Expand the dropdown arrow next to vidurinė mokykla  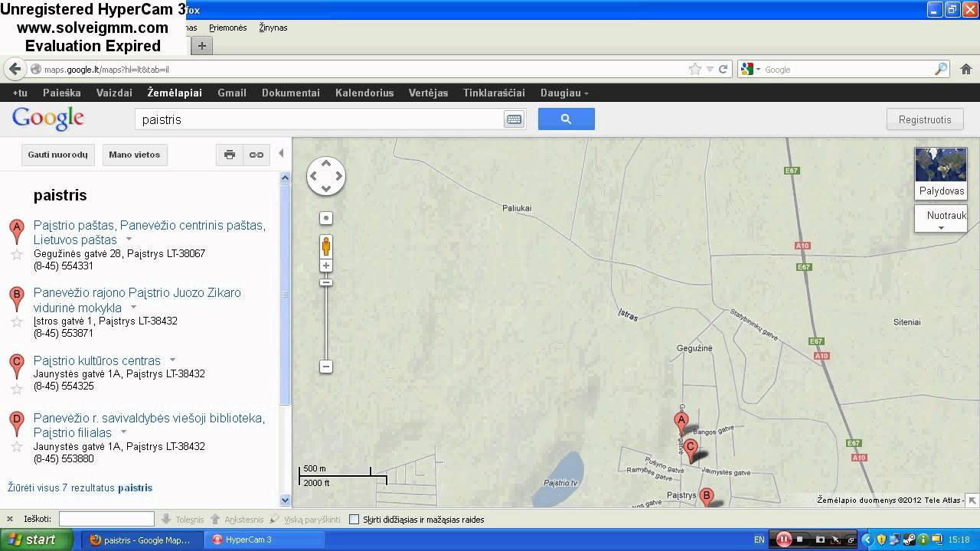[133, 308]
